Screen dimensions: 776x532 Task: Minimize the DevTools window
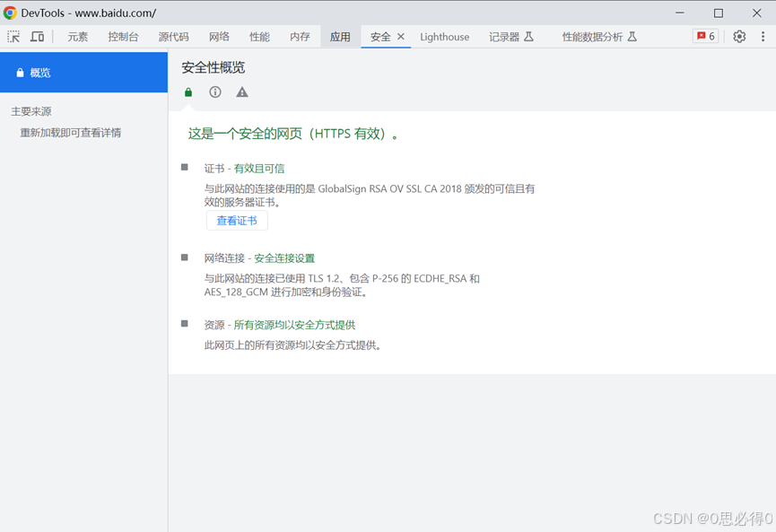click(680, 13)
